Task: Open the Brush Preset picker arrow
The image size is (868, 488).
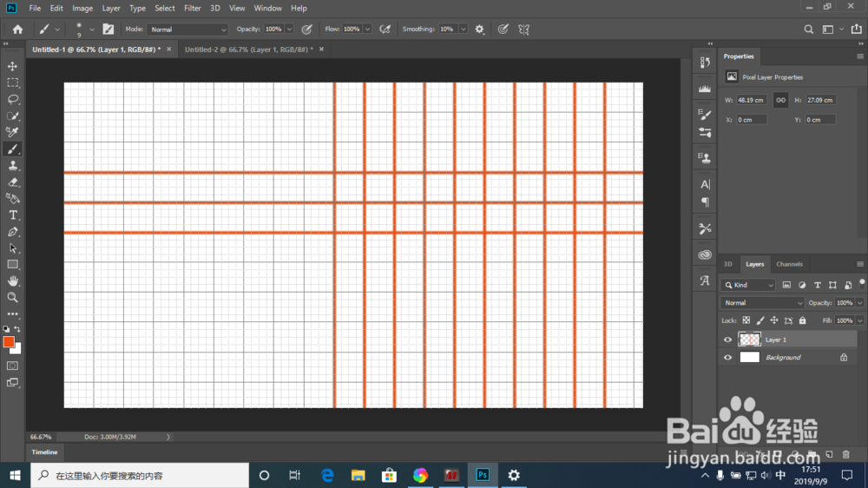Action: click(92, 30)
